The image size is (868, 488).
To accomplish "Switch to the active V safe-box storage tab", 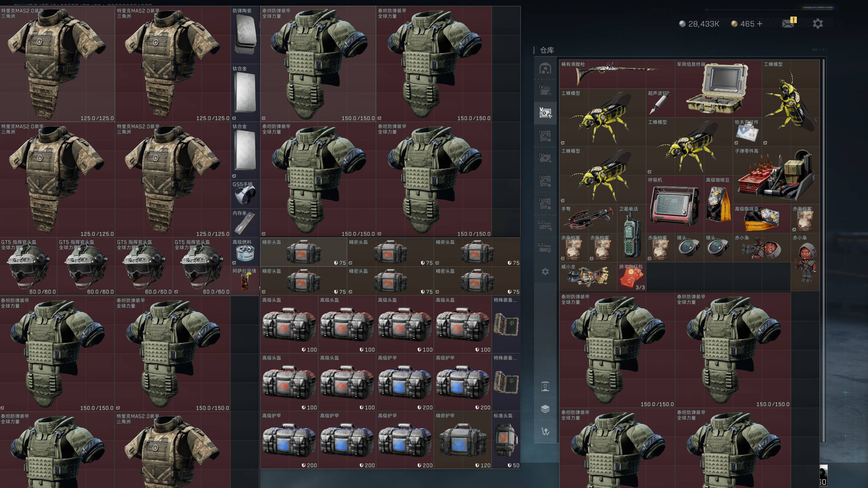I will pyautogui.click(x=545, y=113).
